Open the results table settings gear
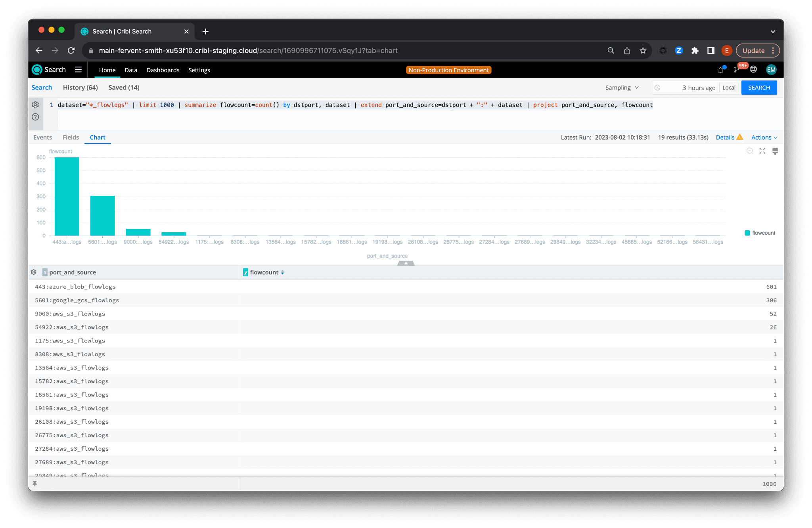 tap(34, 272)
